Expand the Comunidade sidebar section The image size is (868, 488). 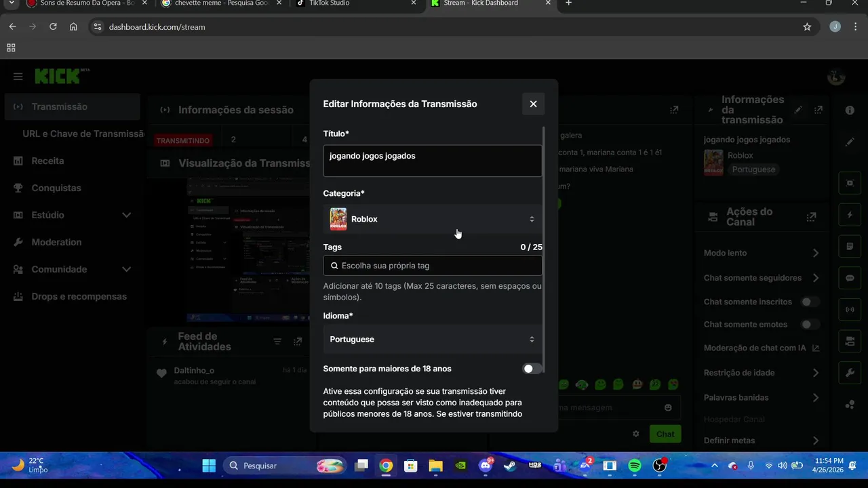72,269
